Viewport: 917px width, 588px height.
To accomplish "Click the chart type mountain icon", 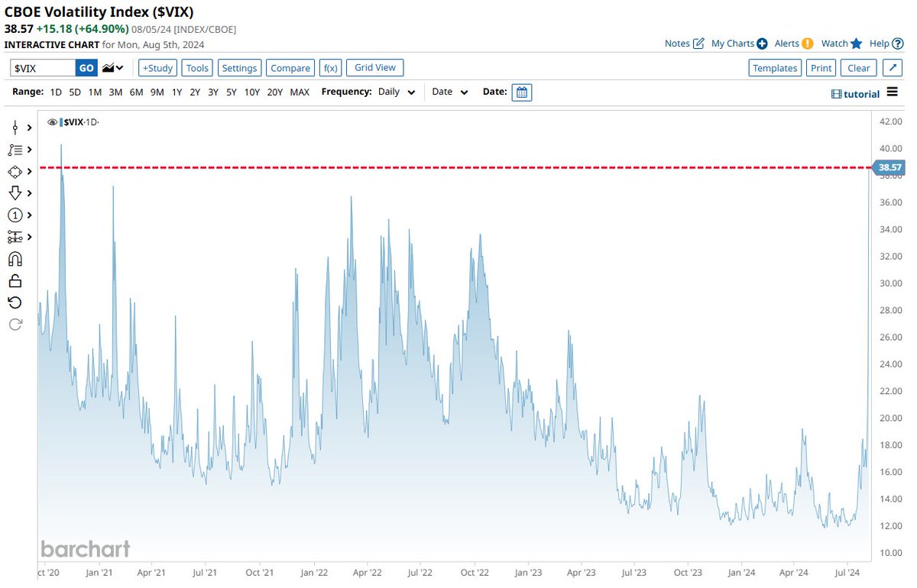I will (113, 68).
